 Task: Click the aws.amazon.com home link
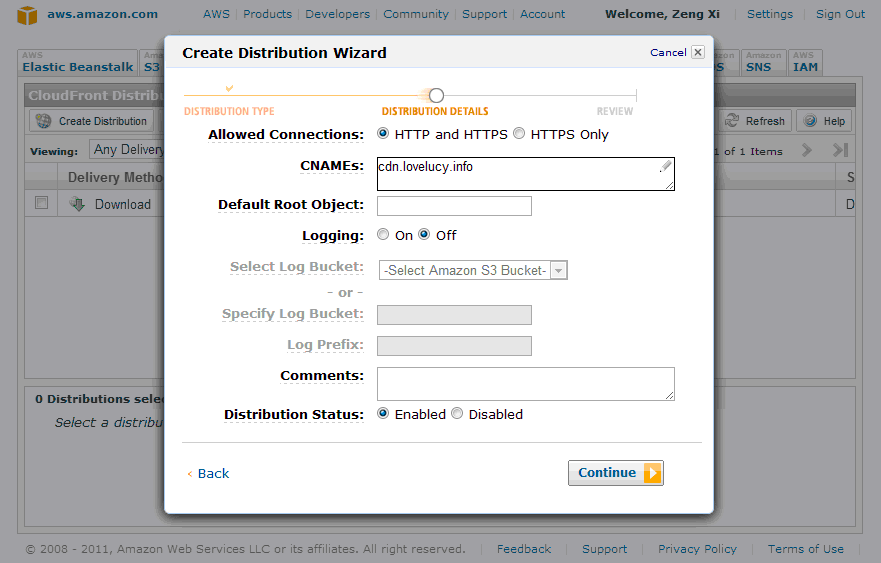pos(102,14)
